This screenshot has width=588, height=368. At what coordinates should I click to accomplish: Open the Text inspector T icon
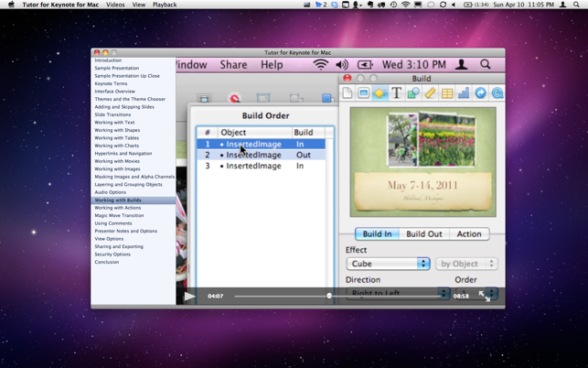click(396, 93)
